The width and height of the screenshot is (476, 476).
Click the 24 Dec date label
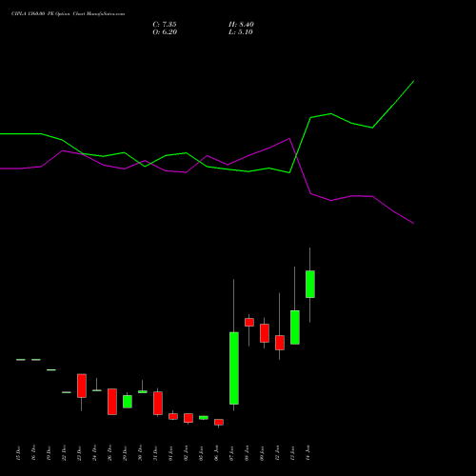point(94,453)
